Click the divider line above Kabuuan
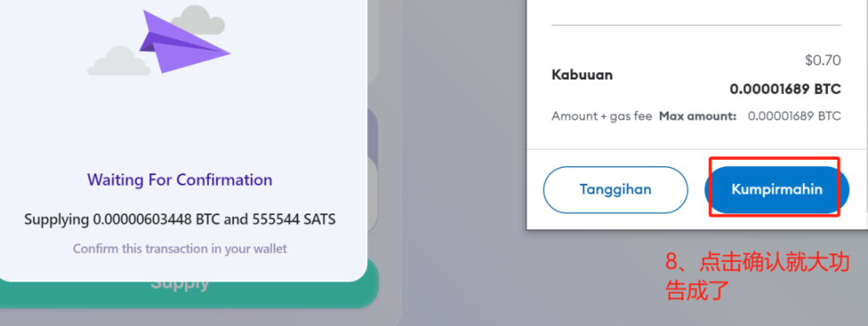 pos(697,25)
